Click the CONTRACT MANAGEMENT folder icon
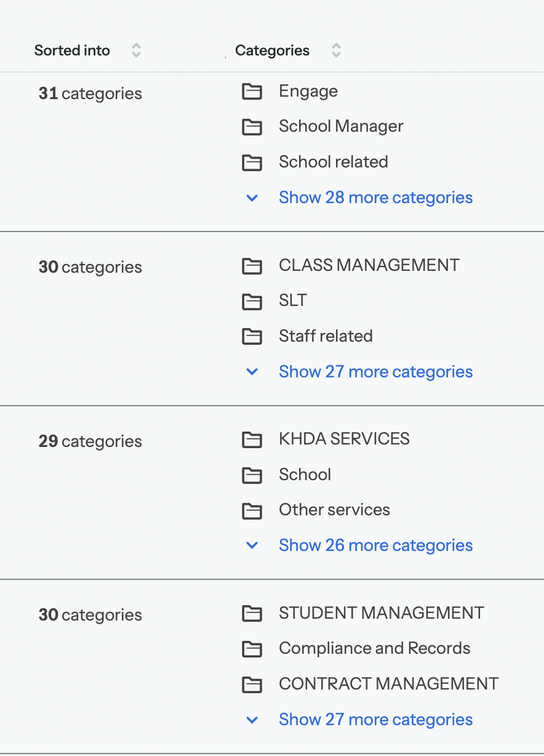The image size is (544, 756). 252,685
